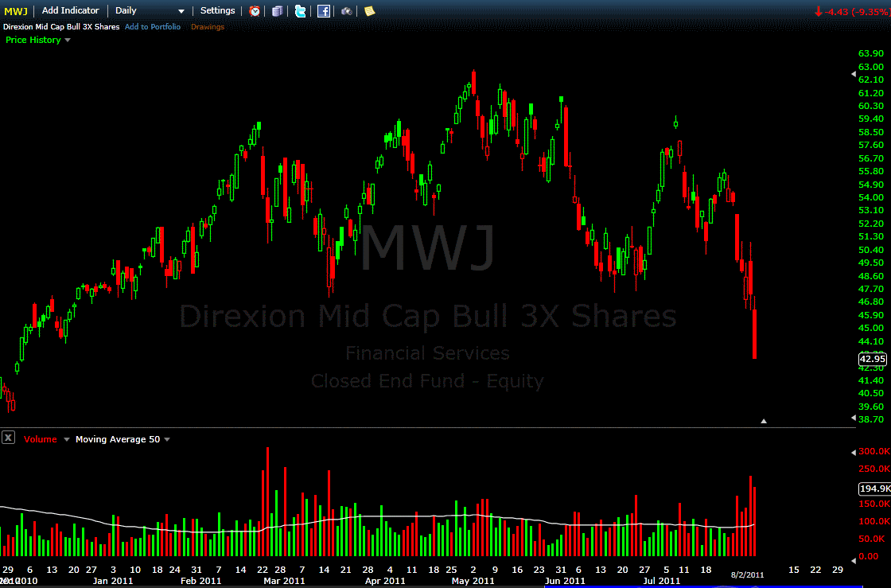891x588 pixels.
Task: Select the Price History label
Action: [x=33, y=40]
